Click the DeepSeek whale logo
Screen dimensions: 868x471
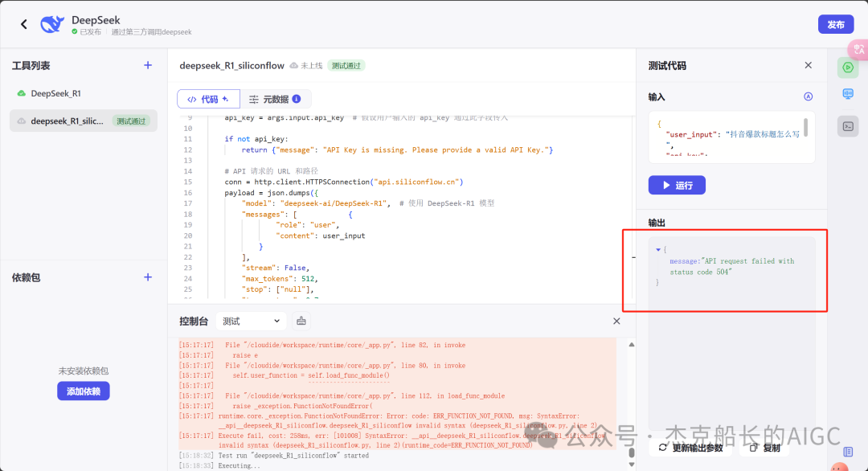point(52,24)
